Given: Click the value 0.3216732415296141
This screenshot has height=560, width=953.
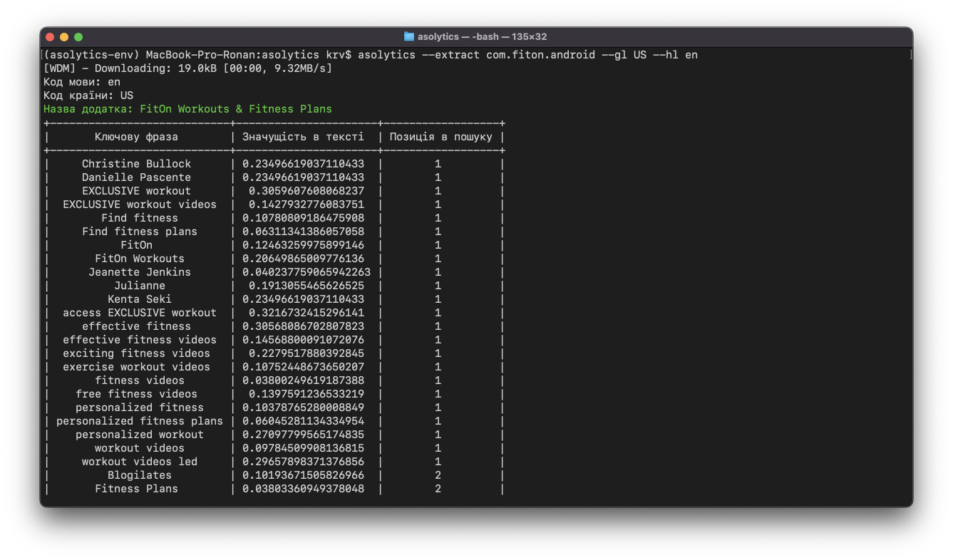Looking at the screenshot, I should click(x=306, y=313).
